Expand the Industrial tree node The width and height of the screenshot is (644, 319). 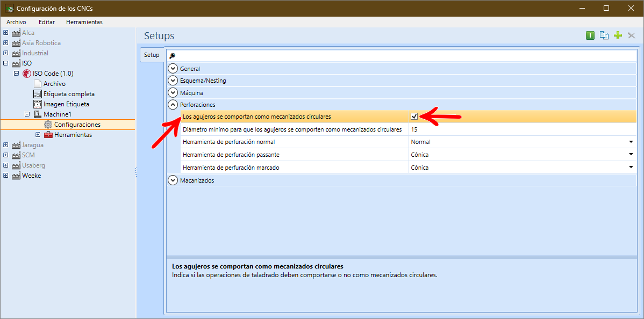[6, 53]
